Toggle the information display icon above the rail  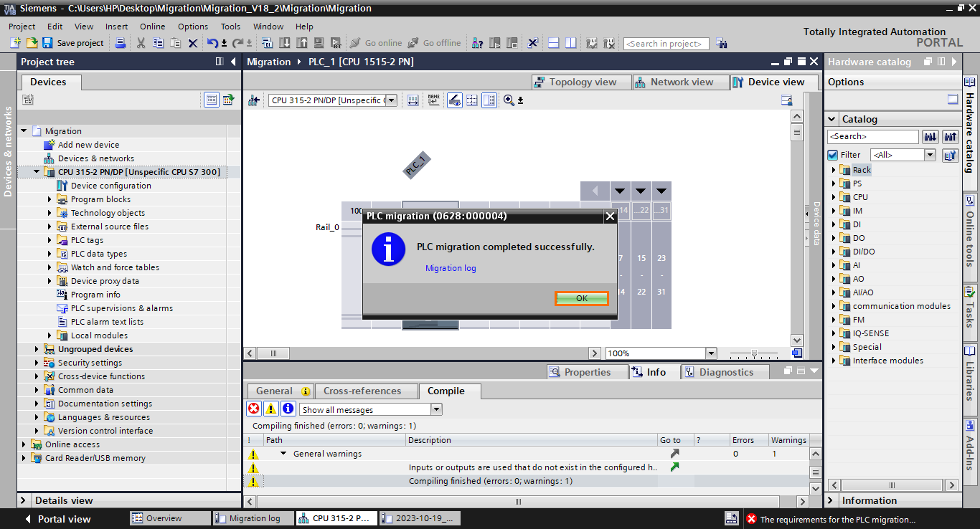455,100
